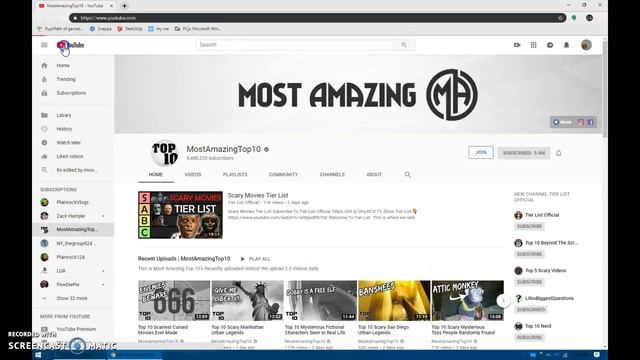Click into the Search input field
Screen dimensions: 640x360
[295, 45]
